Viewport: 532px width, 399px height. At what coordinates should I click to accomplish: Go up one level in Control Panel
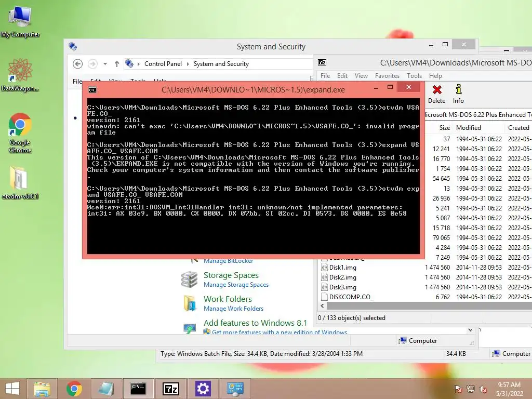click(117, 64)
